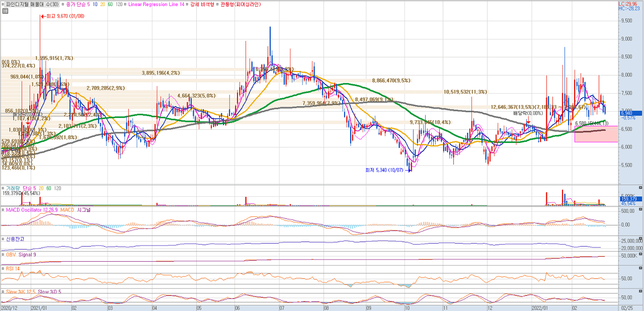Select the 관통형(피어싱라인) pattern label
The height and width of the screenshot is (311, 644).
click(x=240, y=4)
